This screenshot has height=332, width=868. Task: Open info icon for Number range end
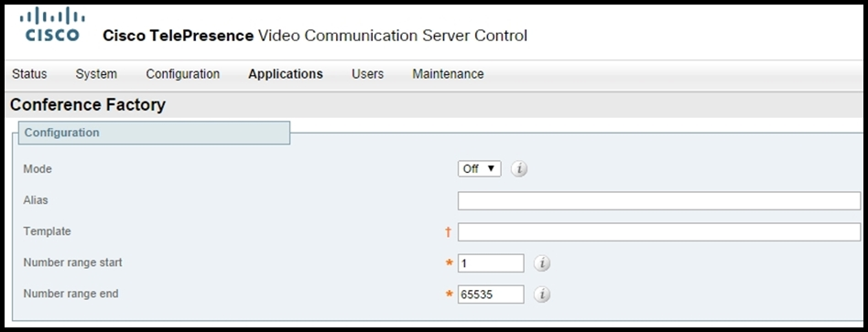click(x=542, y=295)
